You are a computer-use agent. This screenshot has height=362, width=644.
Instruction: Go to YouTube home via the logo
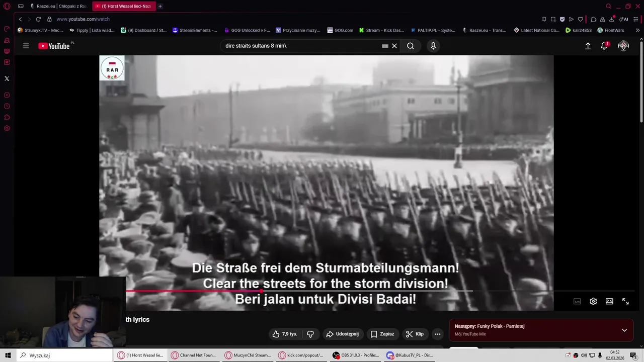click(54, 46)
